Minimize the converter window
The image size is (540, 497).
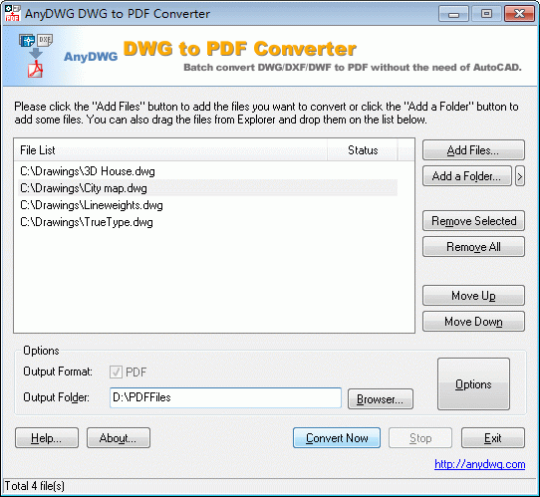coord(454,14)
